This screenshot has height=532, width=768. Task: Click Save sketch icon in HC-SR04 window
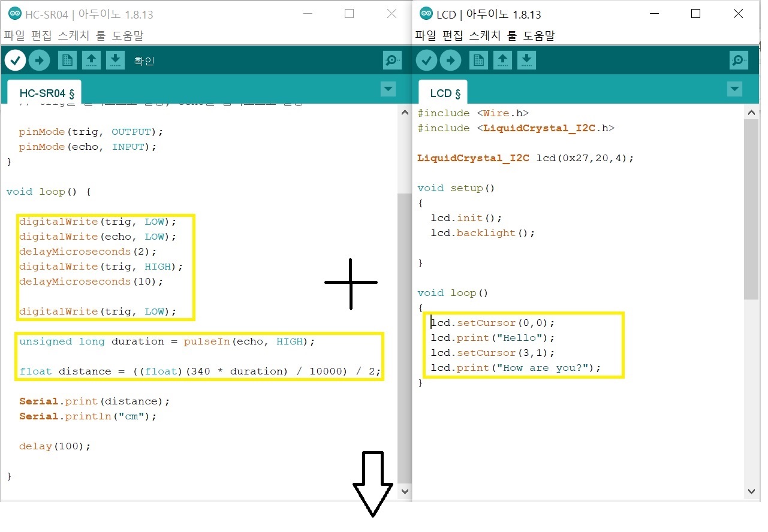tap(115, 60)
